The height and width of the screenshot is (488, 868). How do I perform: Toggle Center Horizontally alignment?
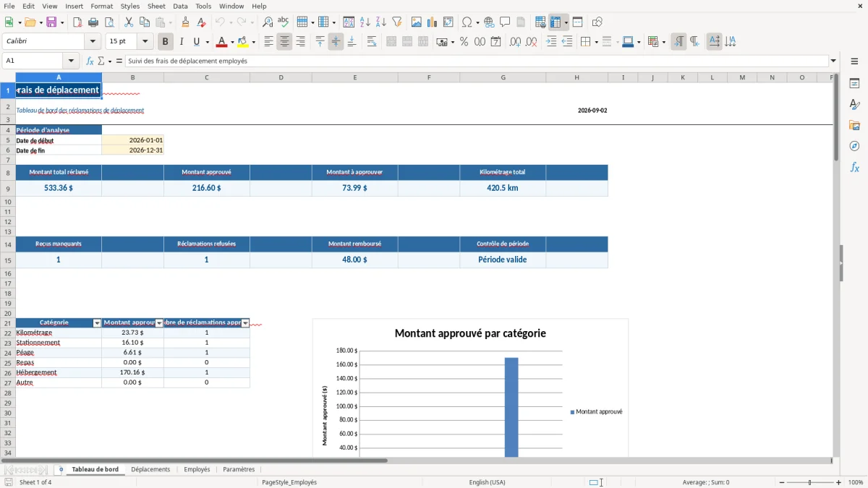(x=284, y=42)
